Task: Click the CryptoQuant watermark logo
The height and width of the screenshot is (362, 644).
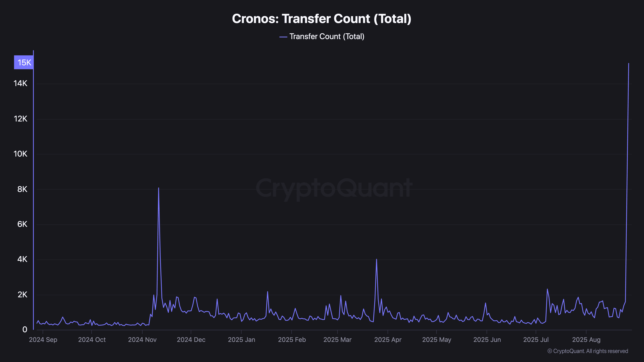Action: 334,188
